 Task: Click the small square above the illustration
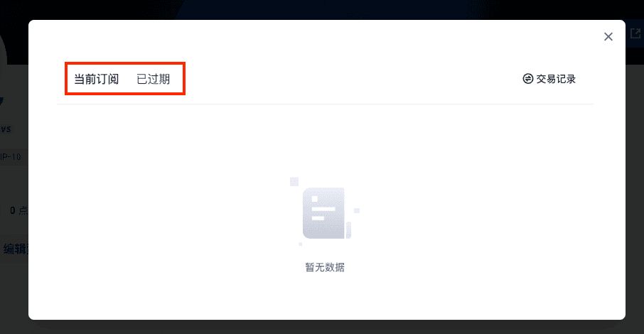(294, 182)
